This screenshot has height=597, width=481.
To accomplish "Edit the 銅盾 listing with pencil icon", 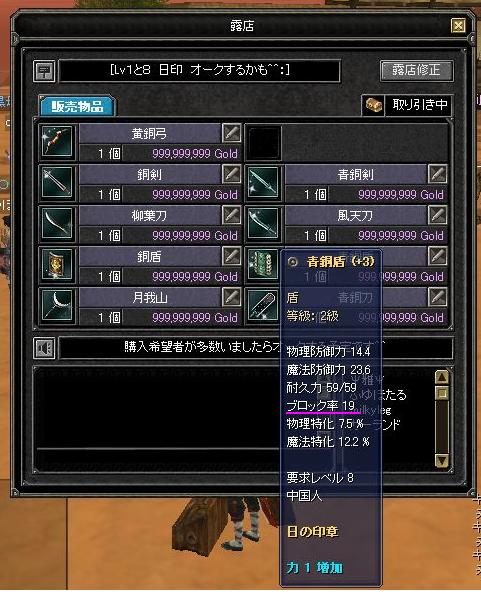I will [x=232, y=256].
